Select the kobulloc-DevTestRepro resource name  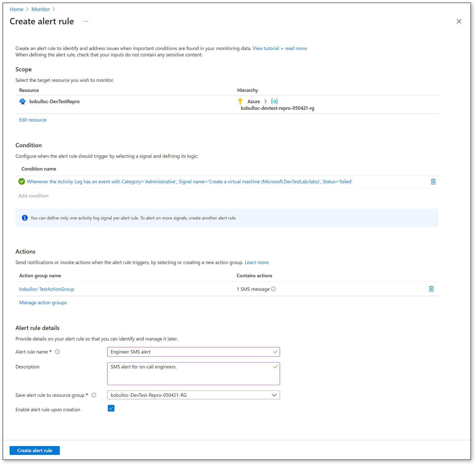[54, 101]
